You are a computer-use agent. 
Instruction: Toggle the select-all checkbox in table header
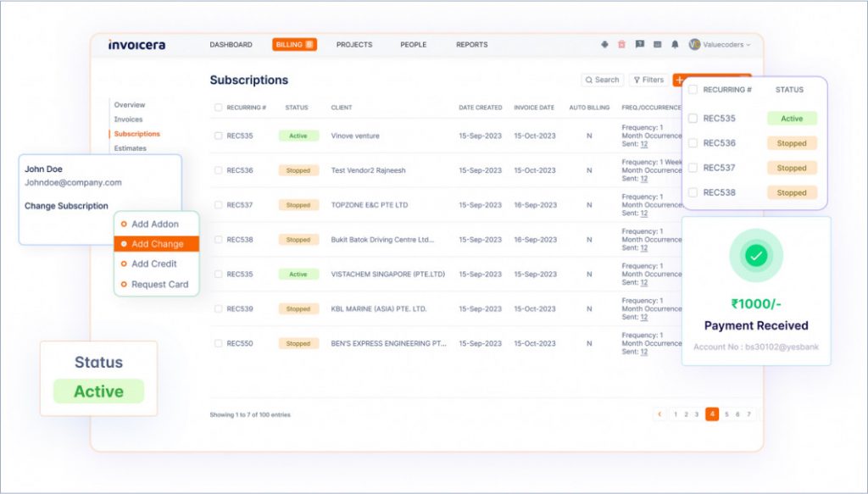219,108
